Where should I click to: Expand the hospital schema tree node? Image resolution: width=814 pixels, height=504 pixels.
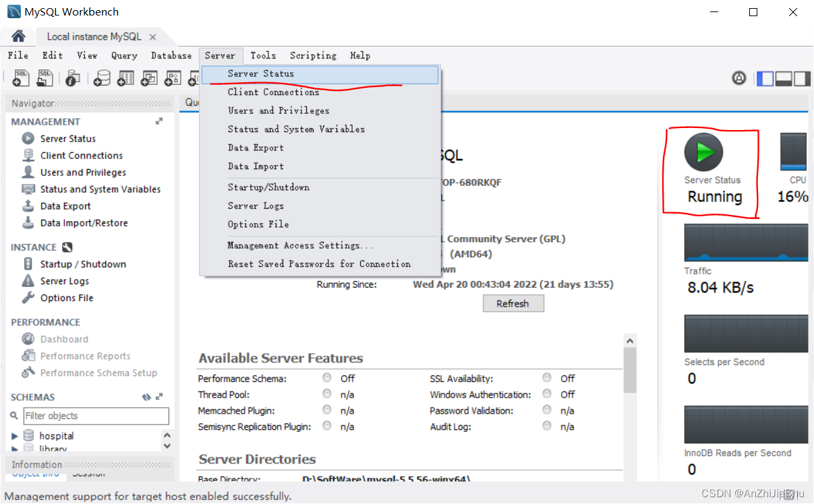point(15,436)
